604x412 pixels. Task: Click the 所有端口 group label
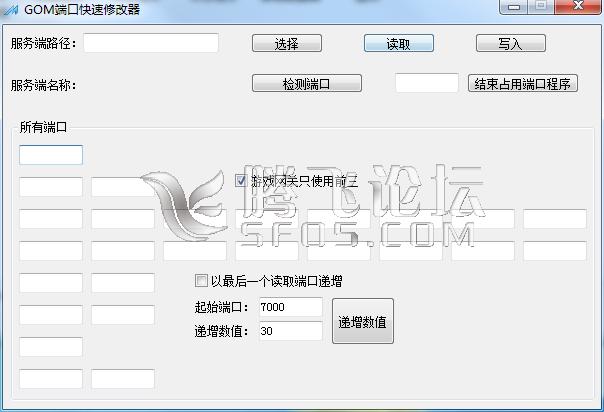point(43,127)
